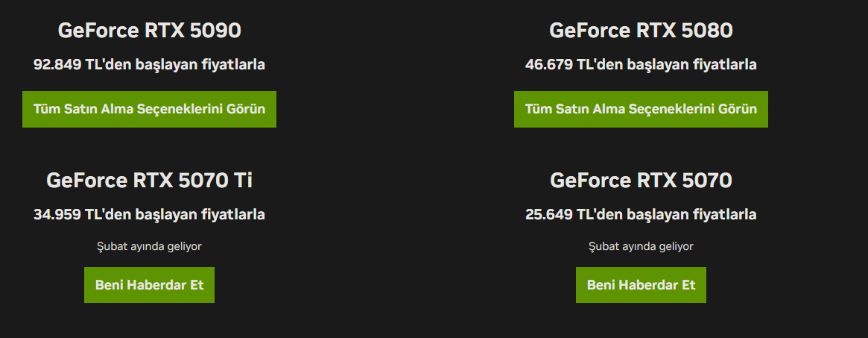
Task: Open the GeForce RTX 5070 Ti heading
Action: point(149,181)
